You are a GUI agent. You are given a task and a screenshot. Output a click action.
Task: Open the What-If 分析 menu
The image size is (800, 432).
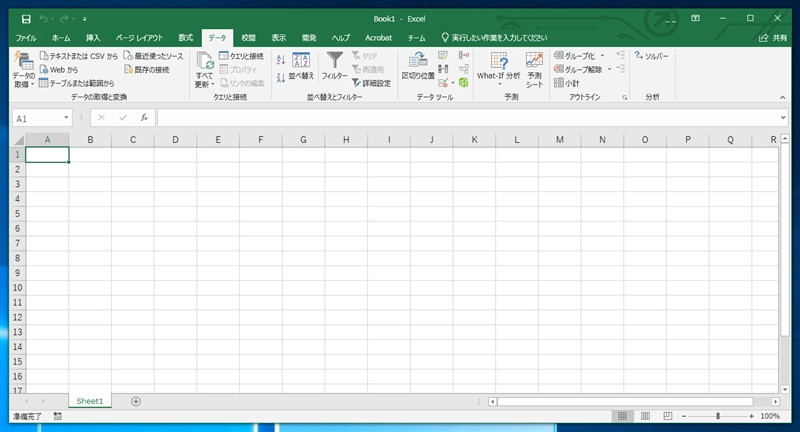(498, 69)
